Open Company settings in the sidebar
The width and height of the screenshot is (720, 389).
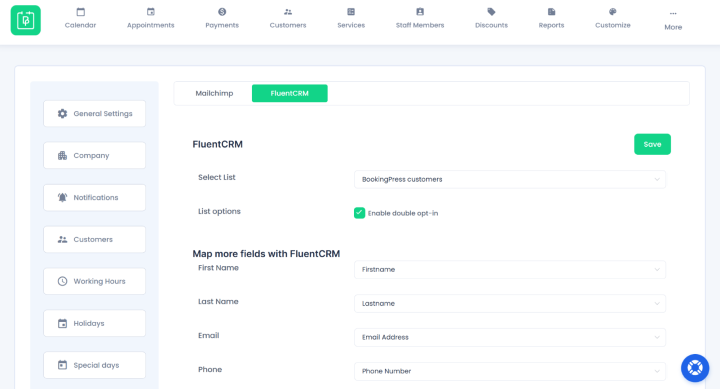tap(95, 155)
